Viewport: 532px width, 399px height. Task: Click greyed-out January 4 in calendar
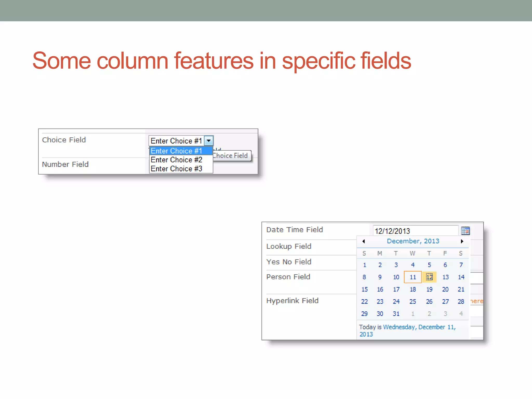pyautogui.click(x=461, y=314)
